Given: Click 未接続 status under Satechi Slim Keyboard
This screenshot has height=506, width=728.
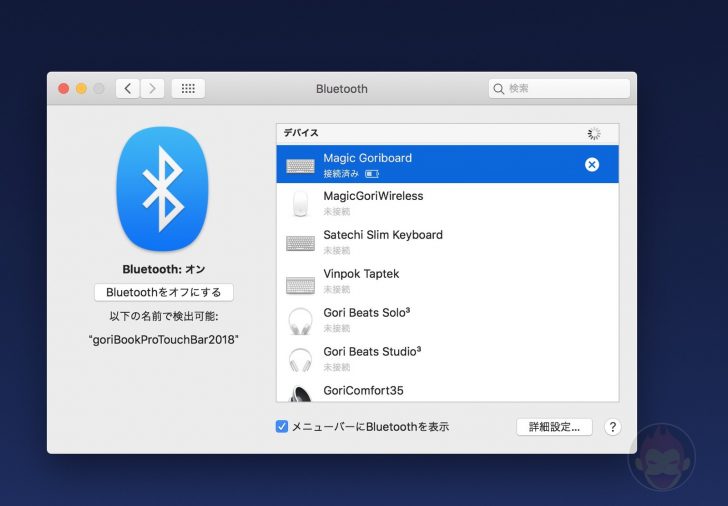Looking at the screenshot, I should tap(337, 251).
